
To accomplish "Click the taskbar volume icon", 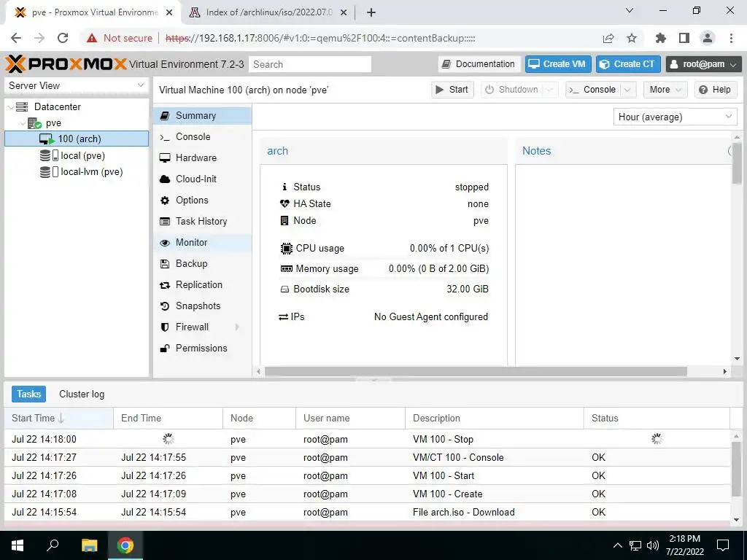I will (653, 545).
